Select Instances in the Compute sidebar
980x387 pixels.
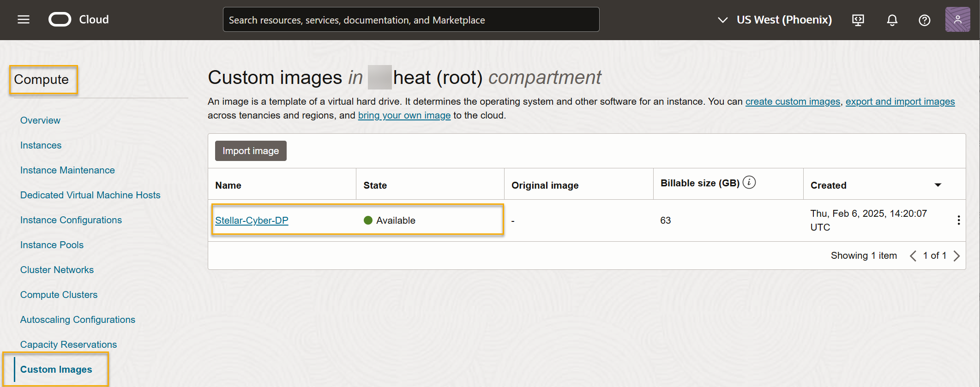[41, 145]
